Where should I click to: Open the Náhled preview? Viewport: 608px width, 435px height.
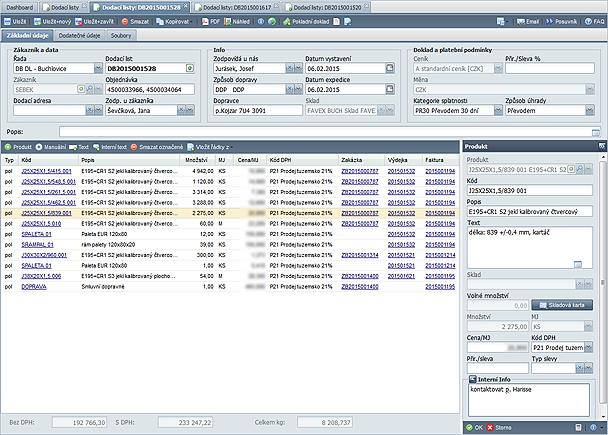[x=237, y=22]
